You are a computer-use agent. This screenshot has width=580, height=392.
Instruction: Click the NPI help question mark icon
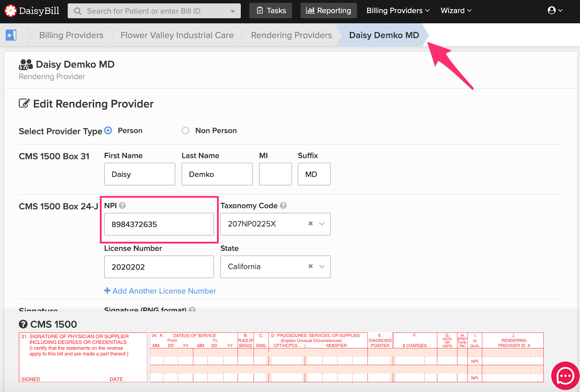pos(123,205)
